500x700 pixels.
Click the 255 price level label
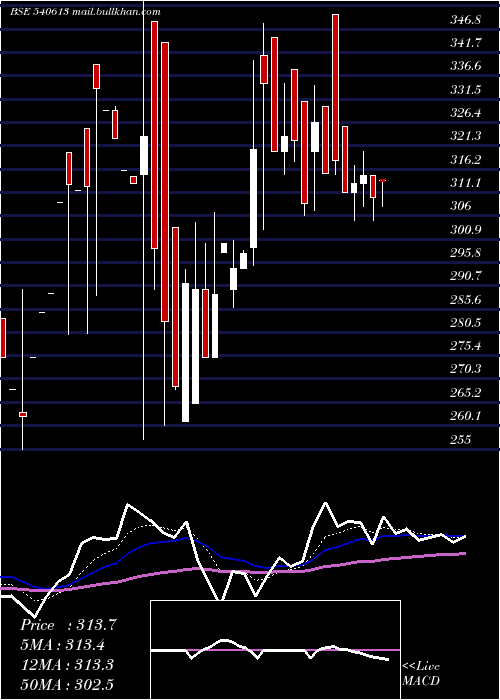[461, 439]
